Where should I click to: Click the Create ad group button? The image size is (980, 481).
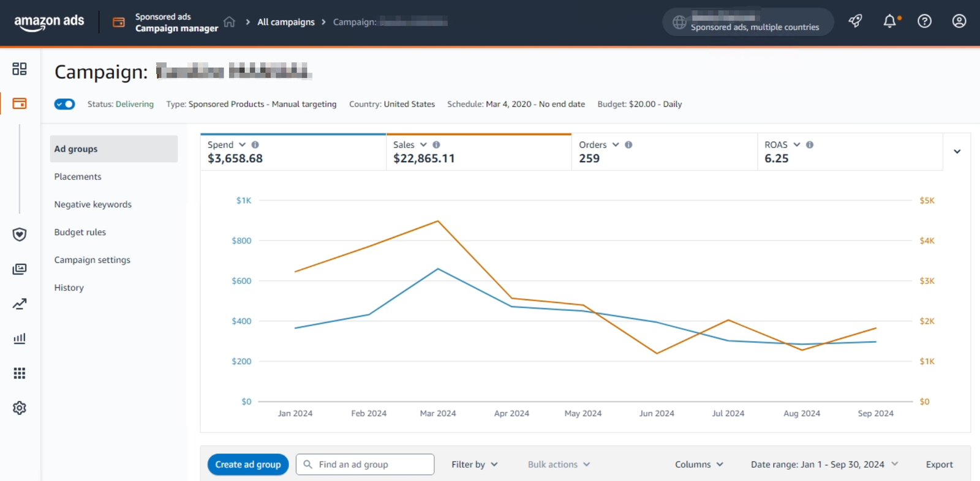tap(248, 464)
